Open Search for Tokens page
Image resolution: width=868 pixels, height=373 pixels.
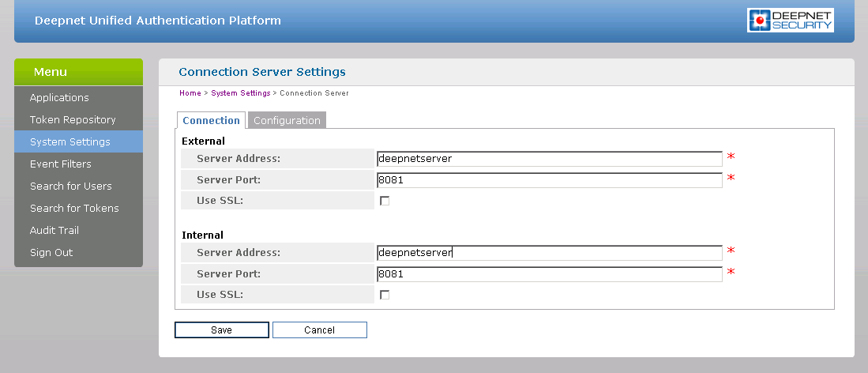74,209
